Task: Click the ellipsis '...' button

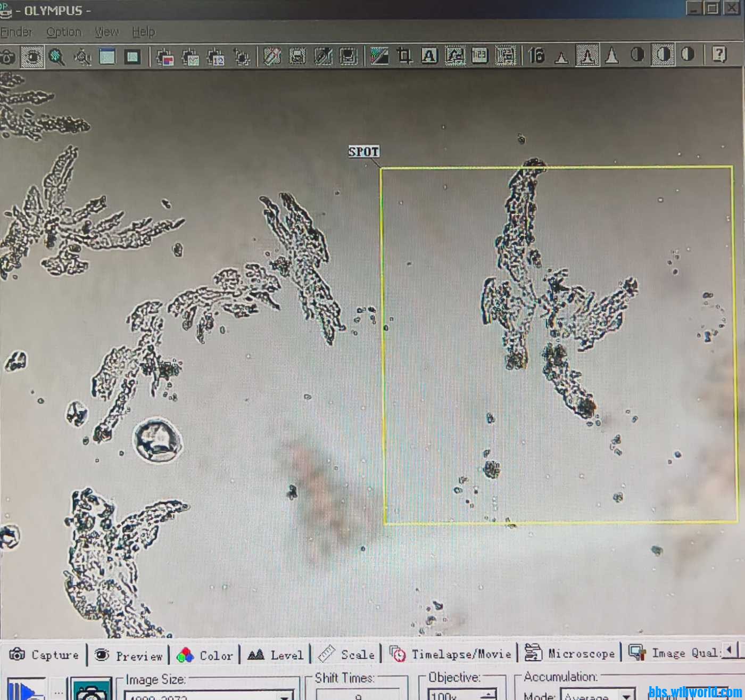Action: click(x=58, y=691)
